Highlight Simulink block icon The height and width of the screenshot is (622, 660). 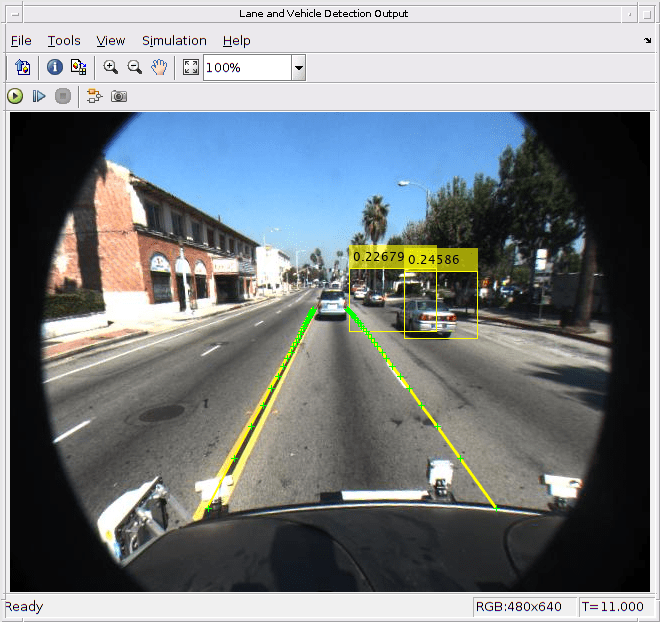point(94,96)
